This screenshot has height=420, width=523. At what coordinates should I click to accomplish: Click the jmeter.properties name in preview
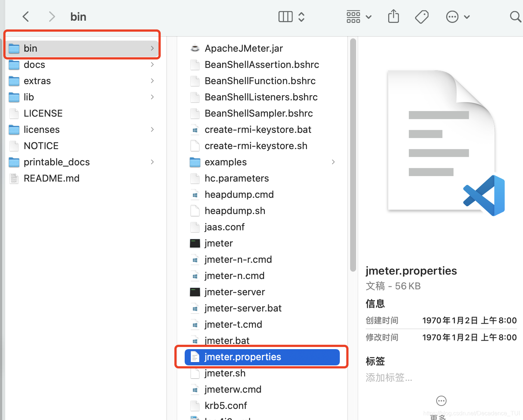(x=411, y=271)
